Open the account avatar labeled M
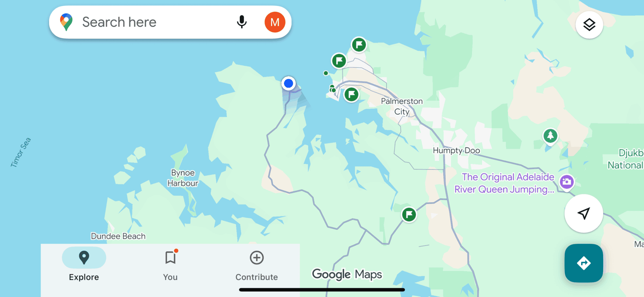Viewport: 644px width, 297px height. point(275,22)
